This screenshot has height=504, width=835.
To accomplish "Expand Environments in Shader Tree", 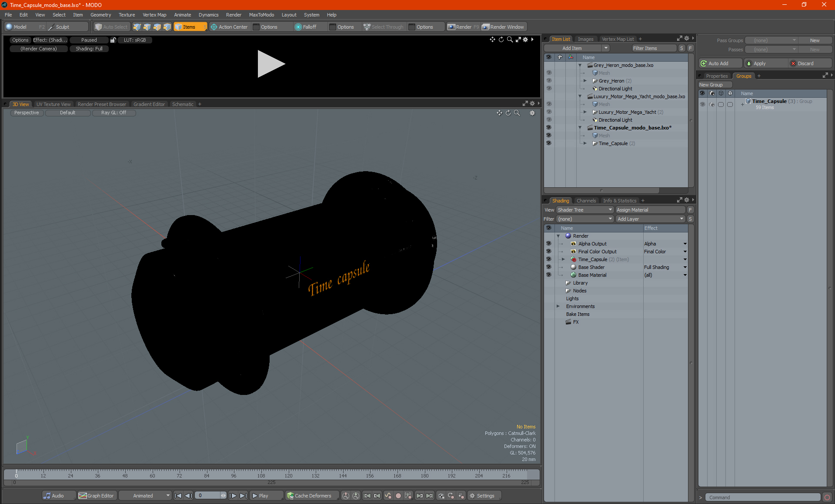I will [x=558, y=306].
